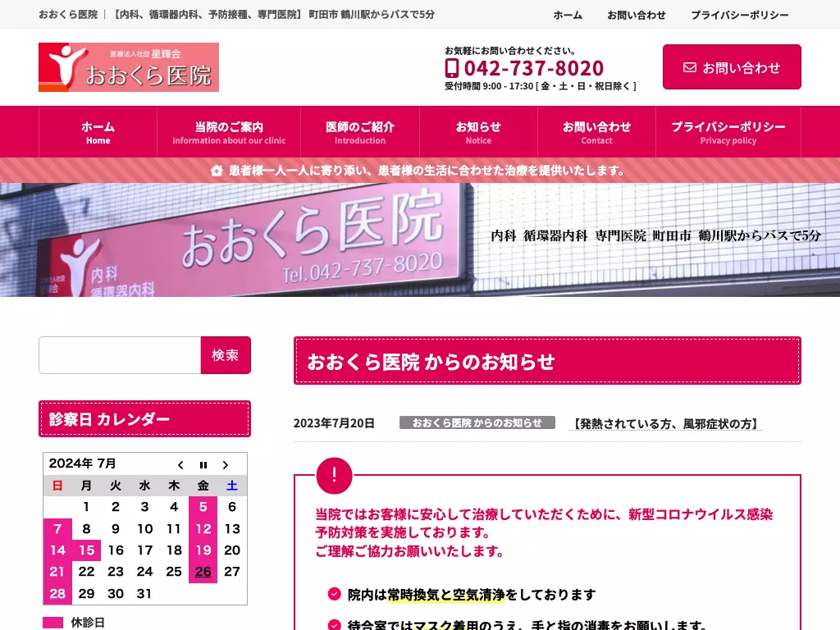Select July 1 in the calendar

86,507
